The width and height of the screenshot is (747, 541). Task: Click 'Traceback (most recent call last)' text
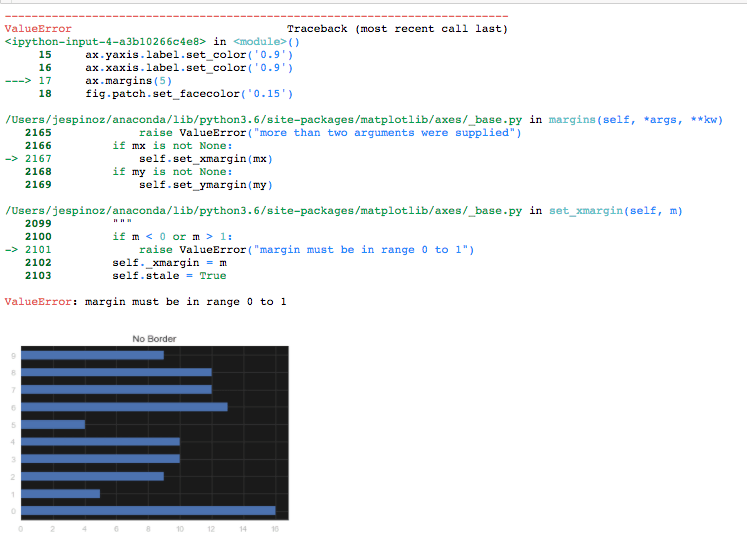(396, 29)
